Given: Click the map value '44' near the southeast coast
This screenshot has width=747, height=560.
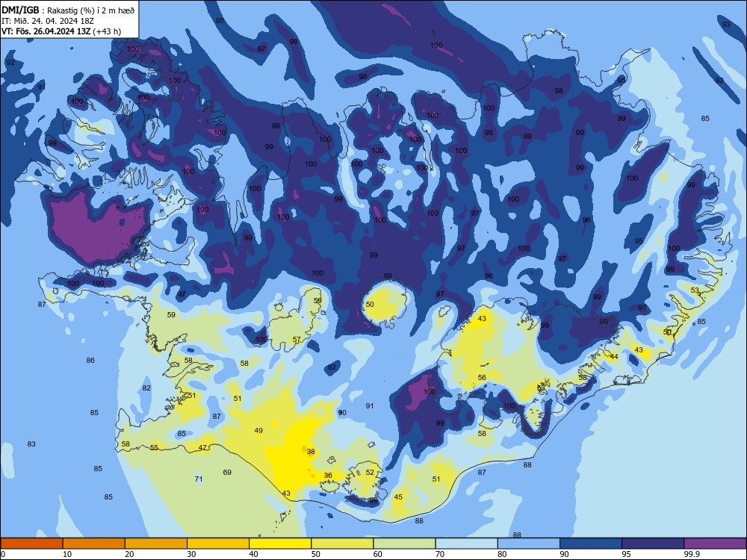Looking at the screenshot, I should click(x=613, y=357).
